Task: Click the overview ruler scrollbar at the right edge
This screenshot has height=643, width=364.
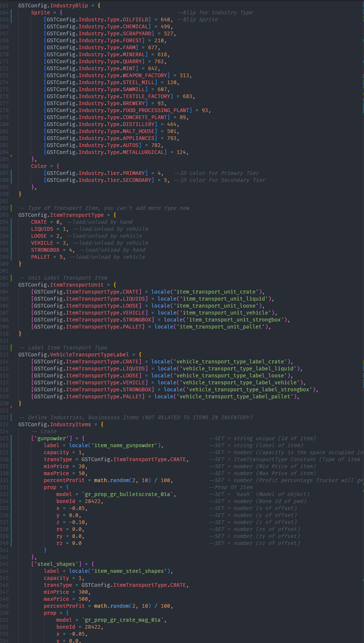Action: pos(362,321)
